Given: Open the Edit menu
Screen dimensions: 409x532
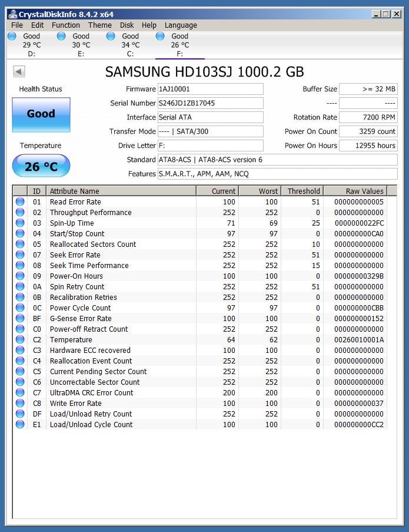Looking at the screenshot, I should click(x=37, y=25).
